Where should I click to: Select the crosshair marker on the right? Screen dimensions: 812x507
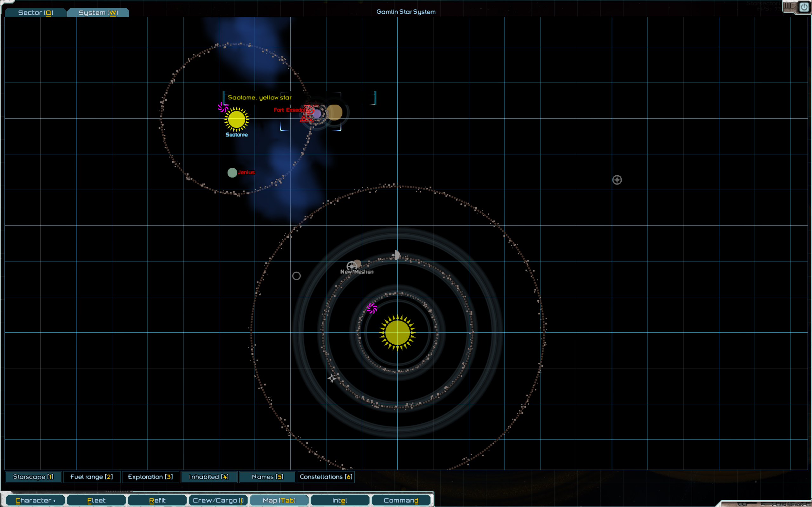point(617,180)
